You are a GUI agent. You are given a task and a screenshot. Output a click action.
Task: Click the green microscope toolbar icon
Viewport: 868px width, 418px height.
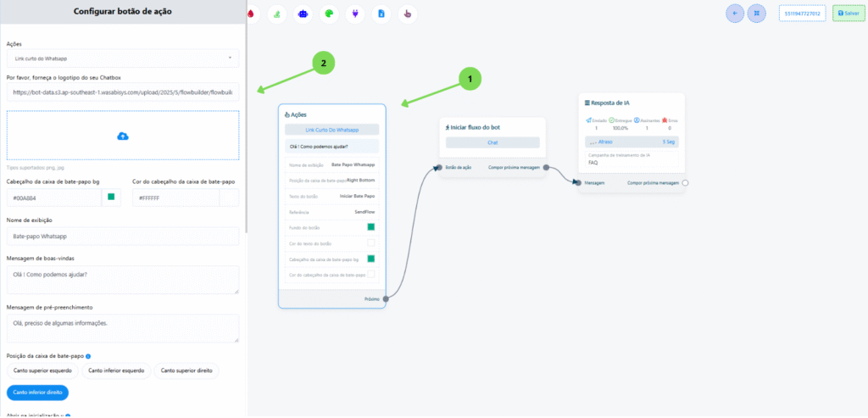point(277,14)
